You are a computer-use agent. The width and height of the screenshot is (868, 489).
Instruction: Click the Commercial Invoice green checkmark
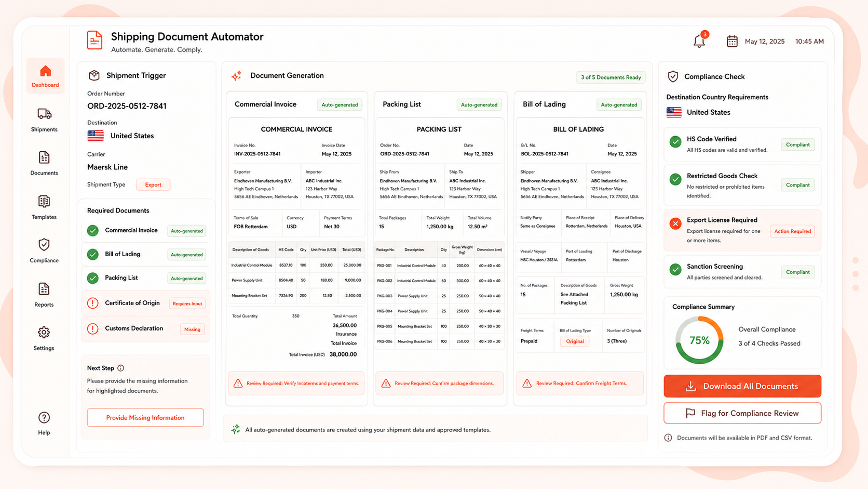click(93, 231)
